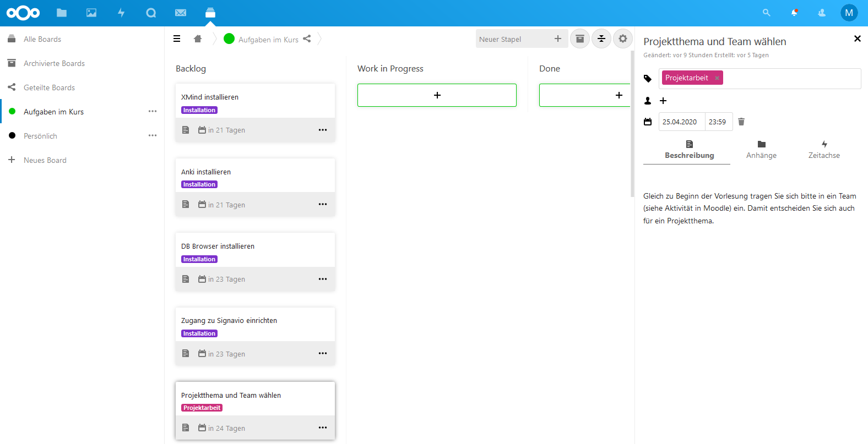This screenshot has height=444, width=868.
Task: Click the share icon beside Aufgaben im Kurs
Action: pos(307,39)
